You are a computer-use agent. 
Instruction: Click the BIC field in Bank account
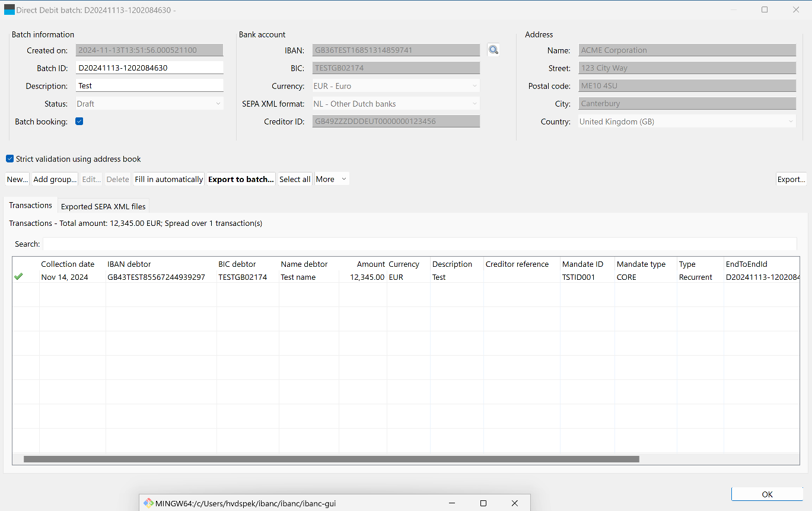point(396,68)
